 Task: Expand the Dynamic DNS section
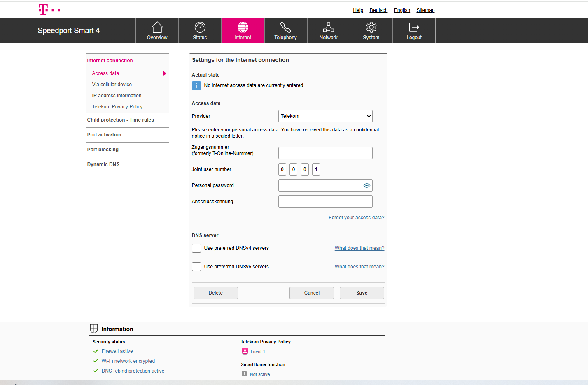pyautogui.click(x=103, y=164)
